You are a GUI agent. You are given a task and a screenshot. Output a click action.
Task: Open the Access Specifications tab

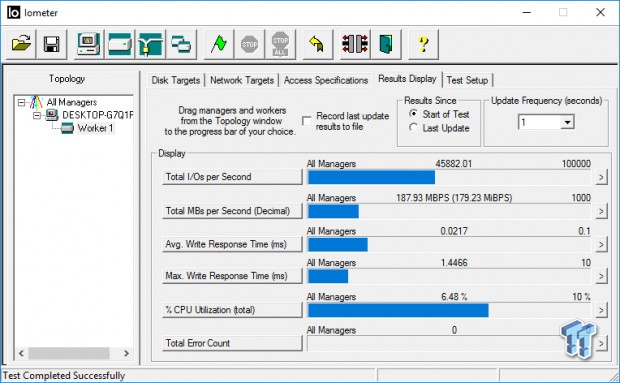coord(326,80)
